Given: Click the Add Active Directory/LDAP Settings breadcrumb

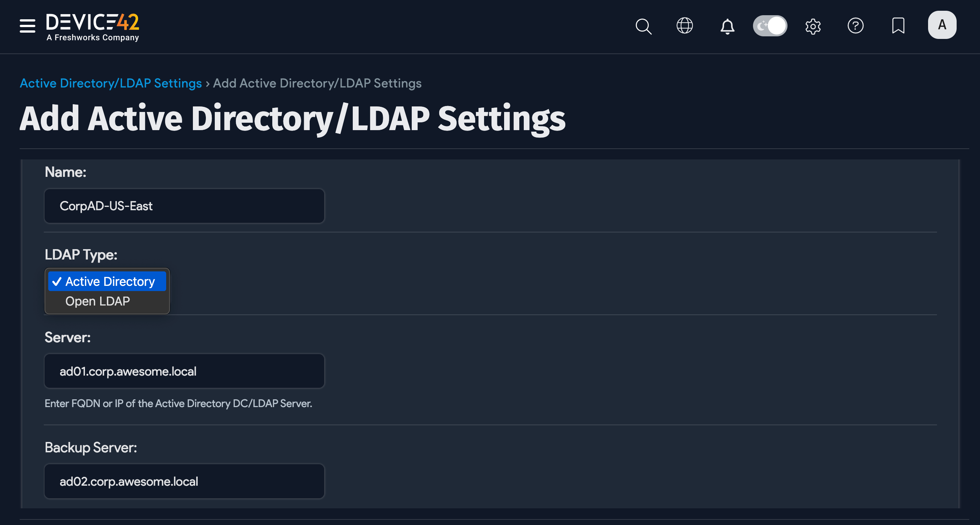Looking at the screenshot, I should 317,83.
